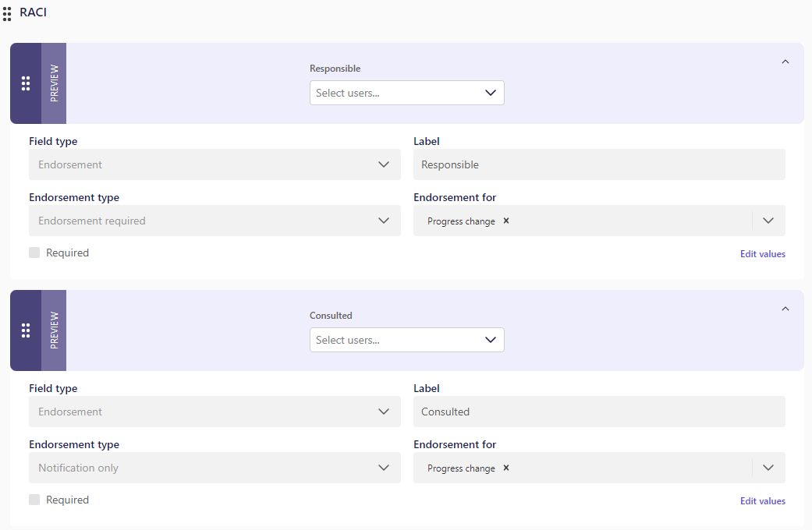This screenshot has height=530, width=812.
Task: Grab the drag handle on the Responsible card
Action: tap(25, 83)
